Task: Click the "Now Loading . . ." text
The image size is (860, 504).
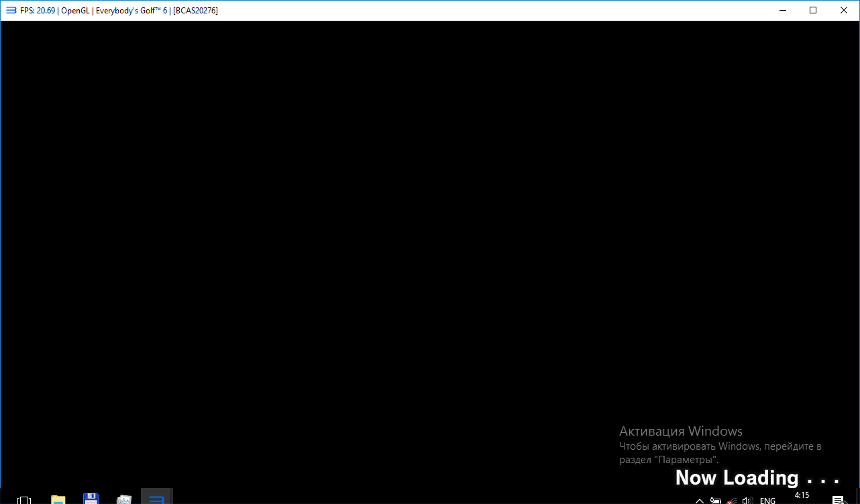Action: tap(757, 478)
